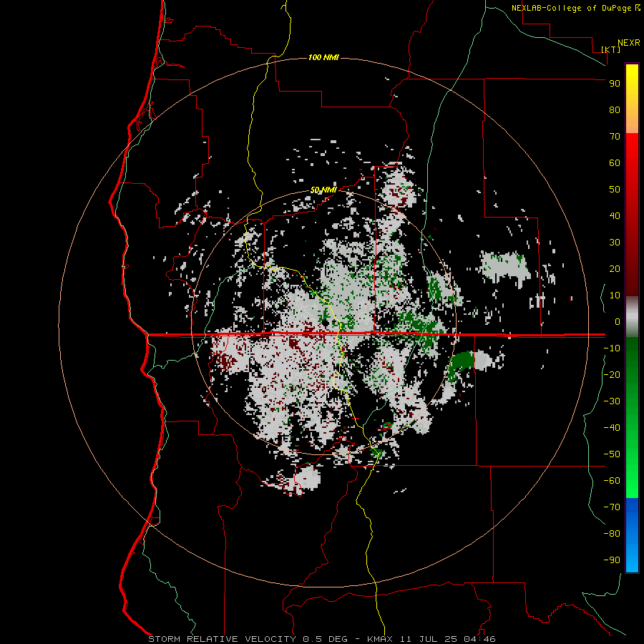
Task: Click the [KT] units label
Action: (611, 49)
